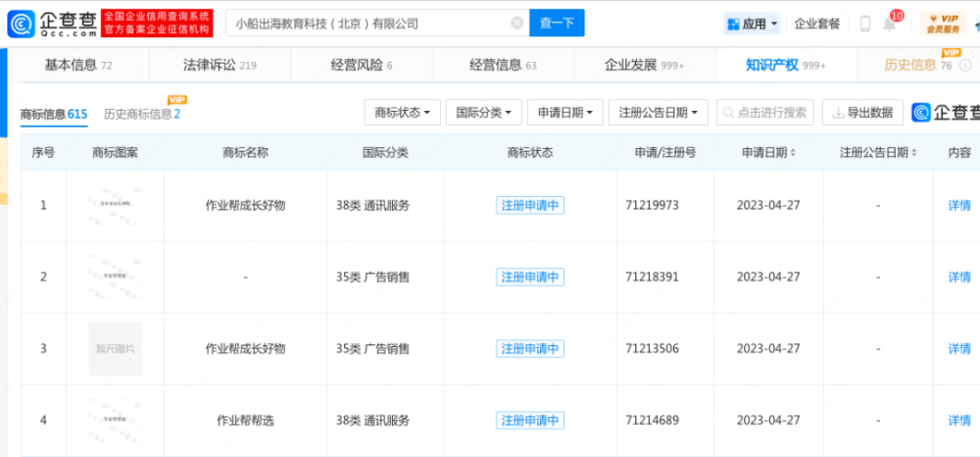Switch to the 经营风险 tab
The image size is (980, 457).
[x=362, y=65]
